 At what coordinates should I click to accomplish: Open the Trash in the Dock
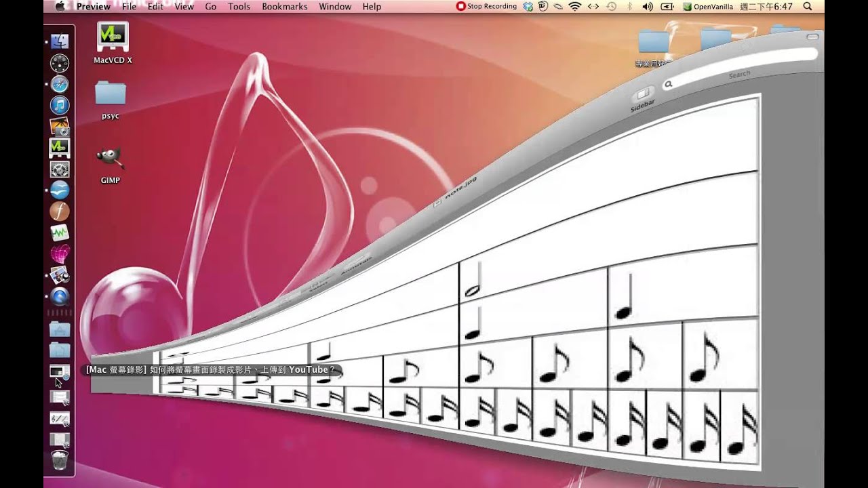pyautogui.click(x=60, y=461)
